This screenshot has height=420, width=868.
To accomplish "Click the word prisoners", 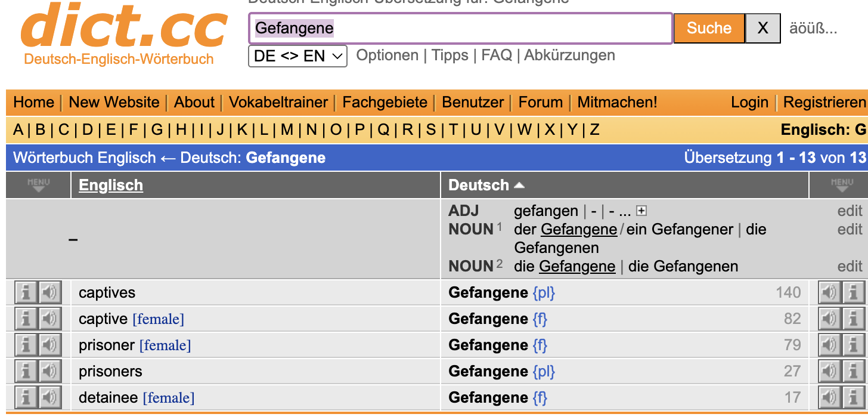I will [110, 372].
